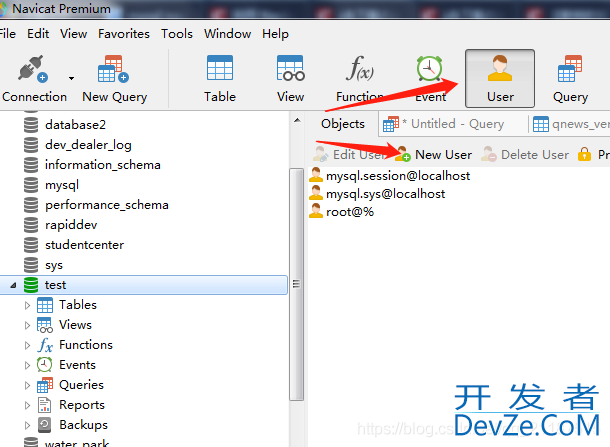Switch to the Objects tab
Image resolution: width=610 pixels, height=447 pixels.
[x=342, y=124]
